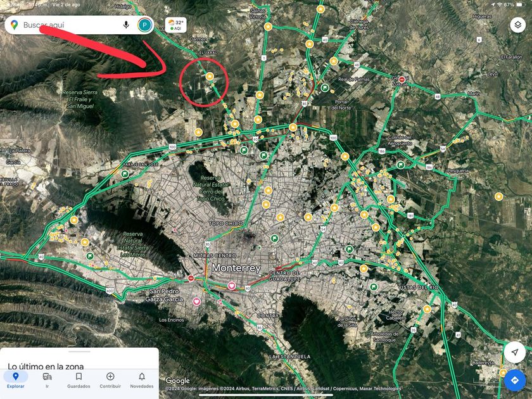The height and width of the screenshot is (399, 532).
Task: Open the Contribuir tab
Action: [110, 380]
